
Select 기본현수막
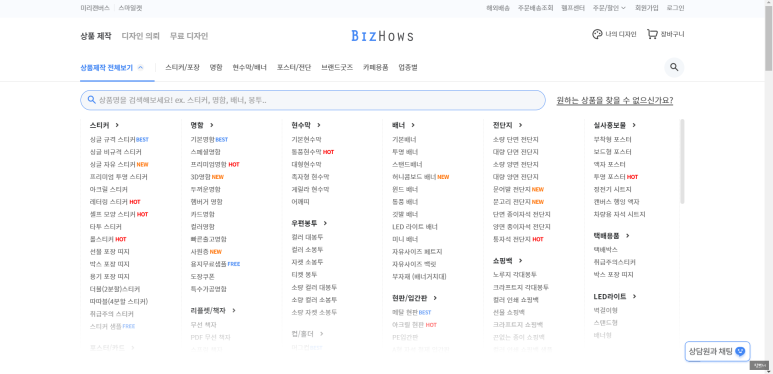(306, 140)
